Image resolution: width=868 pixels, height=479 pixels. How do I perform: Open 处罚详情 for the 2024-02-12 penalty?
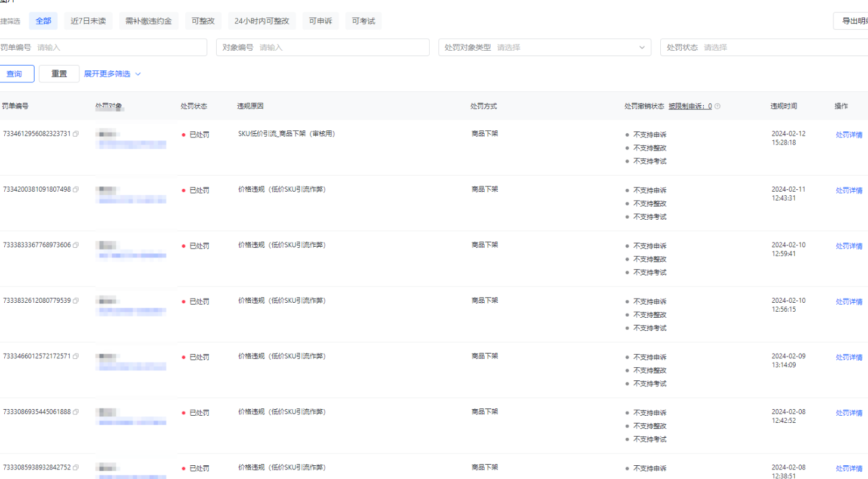click(x=849, y=135)
